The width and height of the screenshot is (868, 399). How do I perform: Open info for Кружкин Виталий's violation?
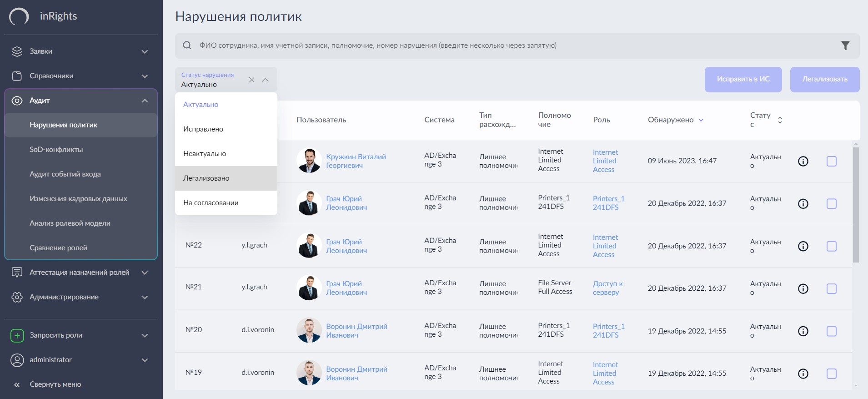(803, 161)
